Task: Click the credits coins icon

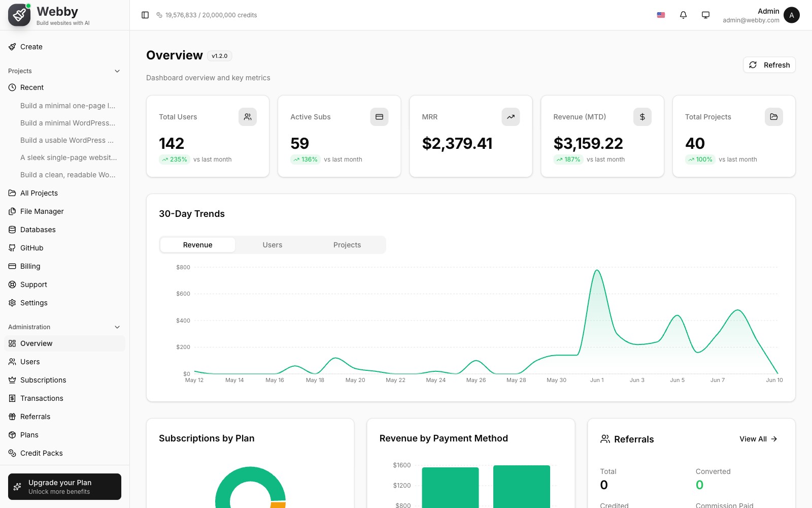Action: 159,15
